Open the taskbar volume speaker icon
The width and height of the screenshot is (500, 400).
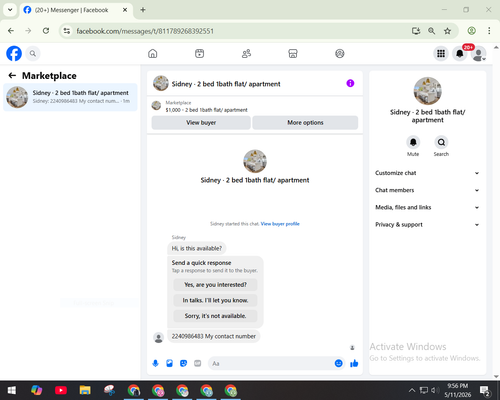(435, 390)
